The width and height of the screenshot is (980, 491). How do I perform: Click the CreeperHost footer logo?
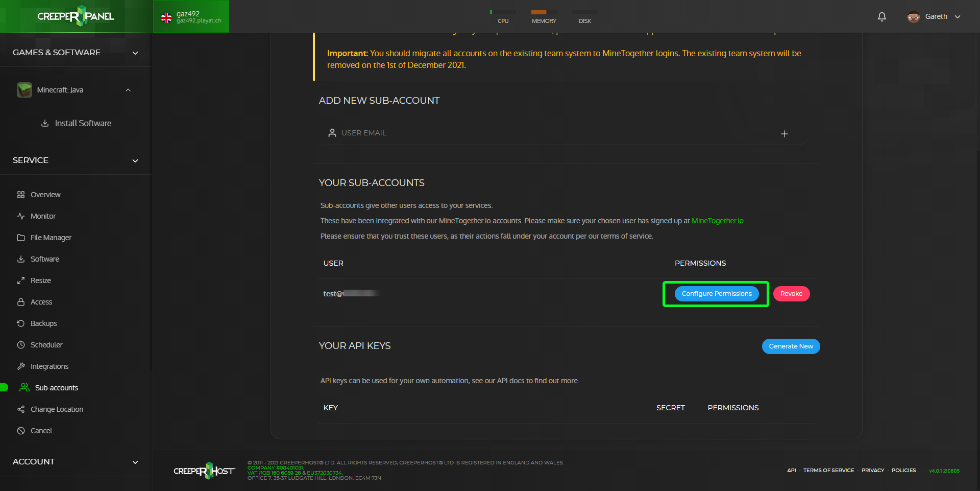[x=204, y=471]
